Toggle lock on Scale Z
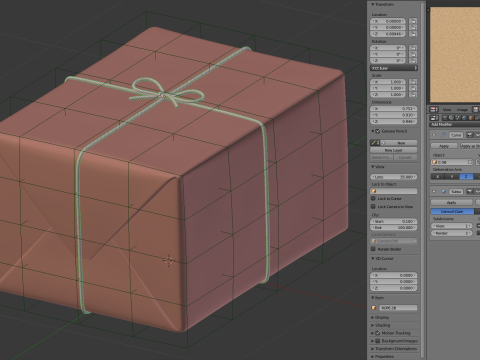 point(413,94)
